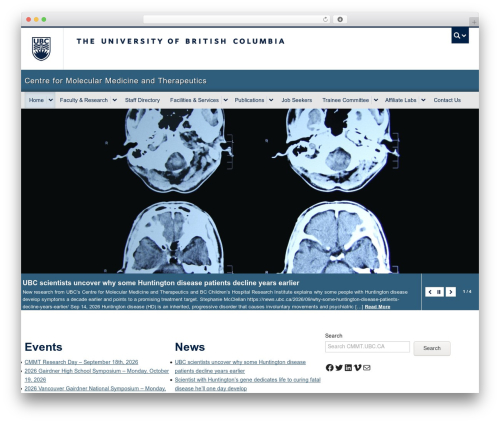500x423 pixels.
Task: Open the Publications menu item
Action: coord(249,100)
